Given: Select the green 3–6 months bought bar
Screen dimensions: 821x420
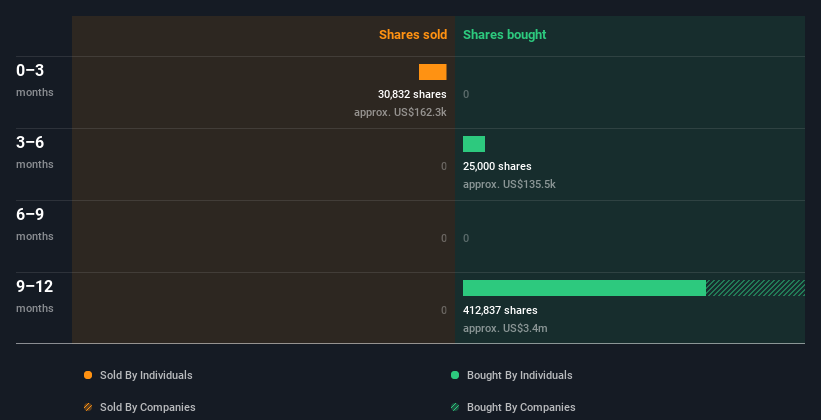Looking at the screenshot, I should pos(474,144).
